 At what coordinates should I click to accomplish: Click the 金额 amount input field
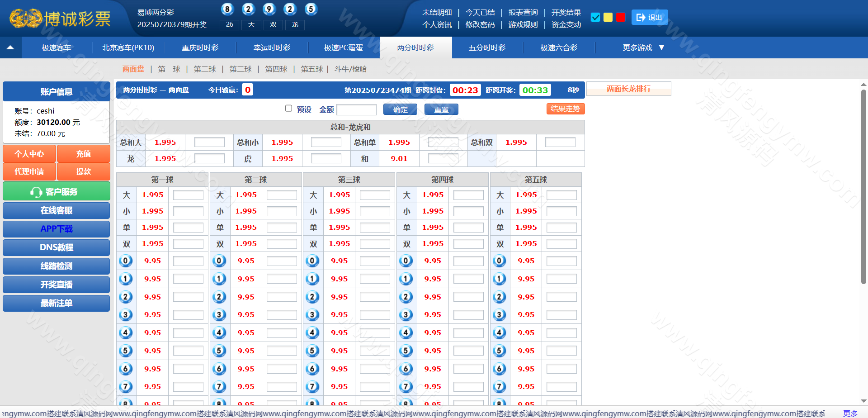click(x=356, y=109)
